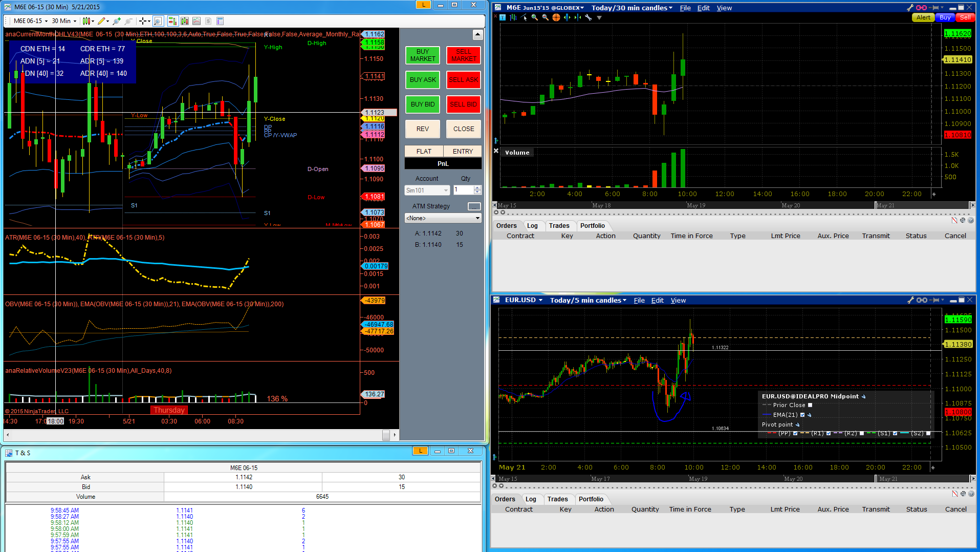Open the NinjaTrader data series icon
Screen dimensions: 980x552
(x=184, y=21)
